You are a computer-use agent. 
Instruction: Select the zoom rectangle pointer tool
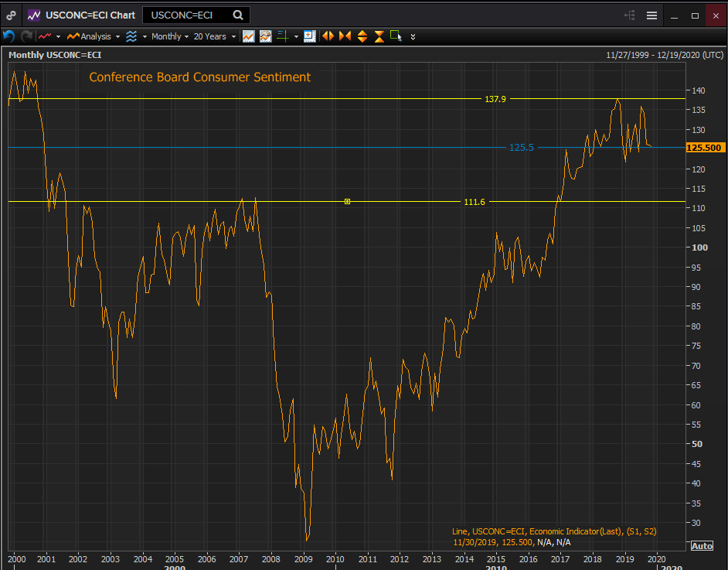pyautogui.click(x=396, y=36)
